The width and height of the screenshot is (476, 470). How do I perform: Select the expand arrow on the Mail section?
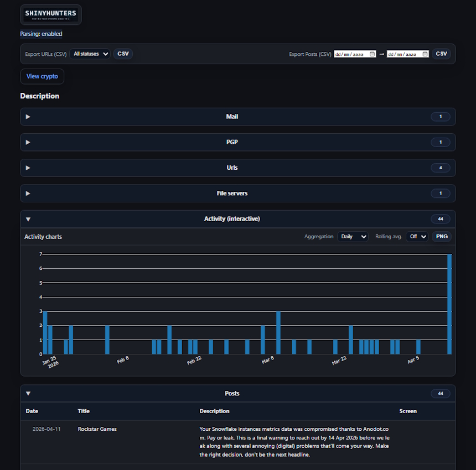(x=28, y=117)
